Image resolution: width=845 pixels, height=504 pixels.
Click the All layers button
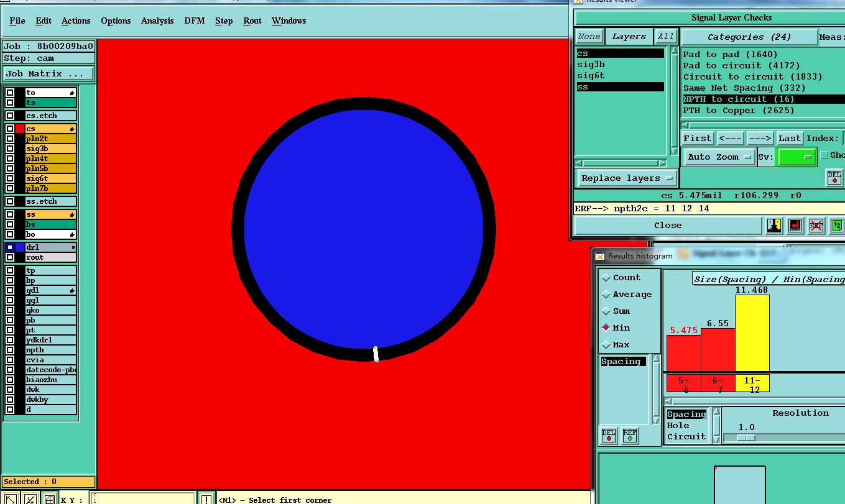coord(666,37)
